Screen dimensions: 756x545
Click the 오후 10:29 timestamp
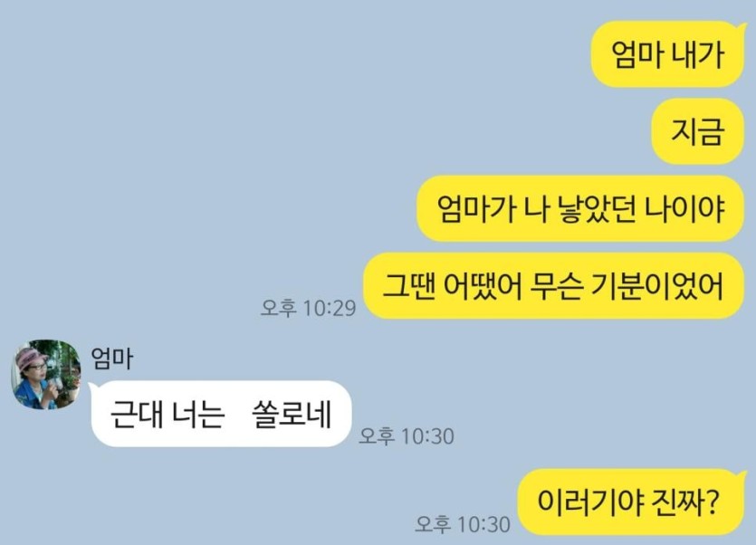click(x=308, y=308)
